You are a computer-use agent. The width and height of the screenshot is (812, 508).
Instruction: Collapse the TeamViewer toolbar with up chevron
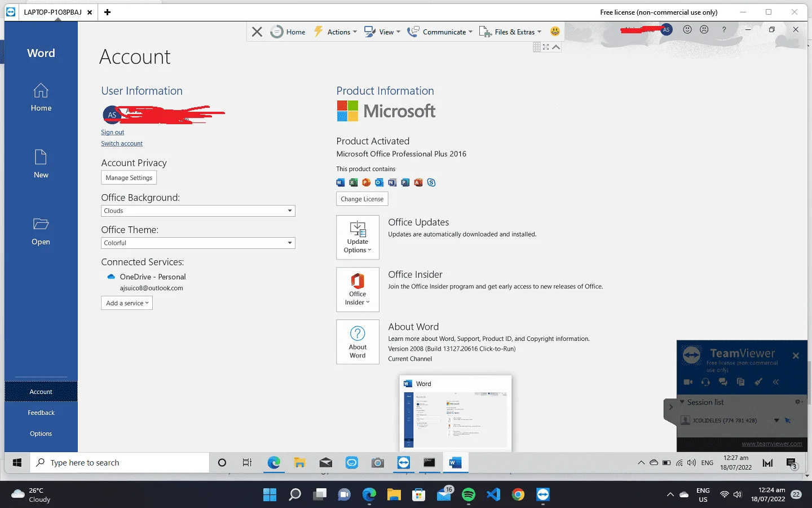556,47
